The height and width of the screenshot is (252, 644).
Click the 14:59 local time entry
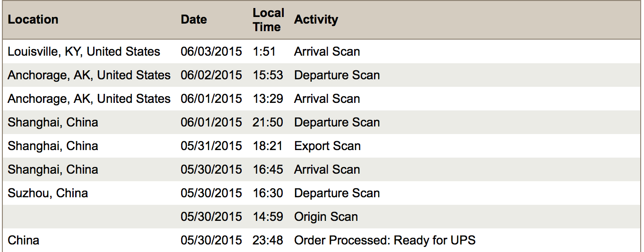pyautogui.click(x=268, y=217)
